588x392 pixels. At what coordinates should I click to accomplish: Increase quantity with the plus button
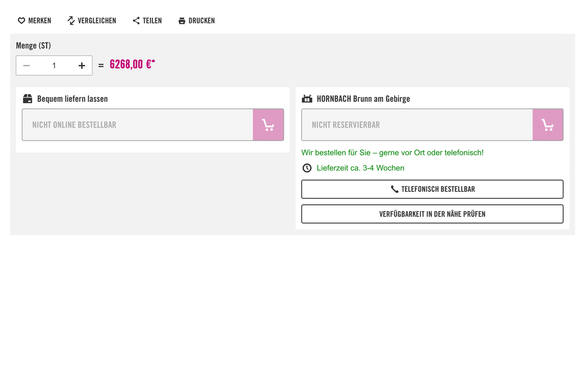pos(82,66)
